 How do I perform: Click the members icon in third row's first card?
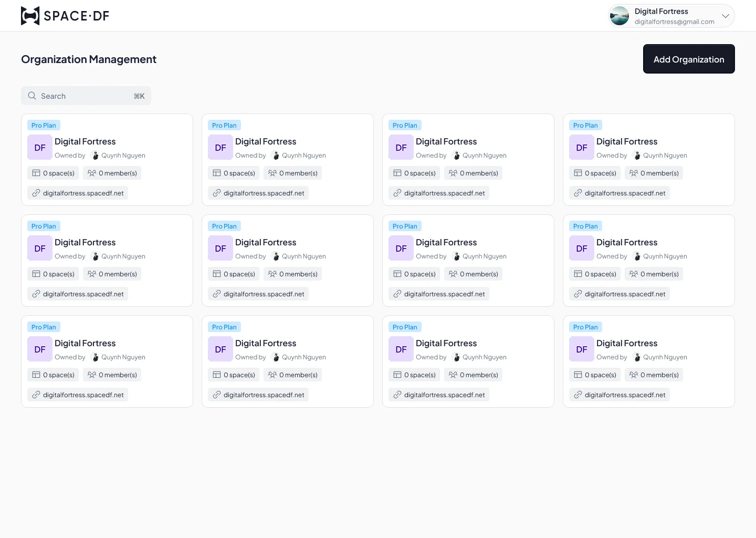(x=91, y=375)
